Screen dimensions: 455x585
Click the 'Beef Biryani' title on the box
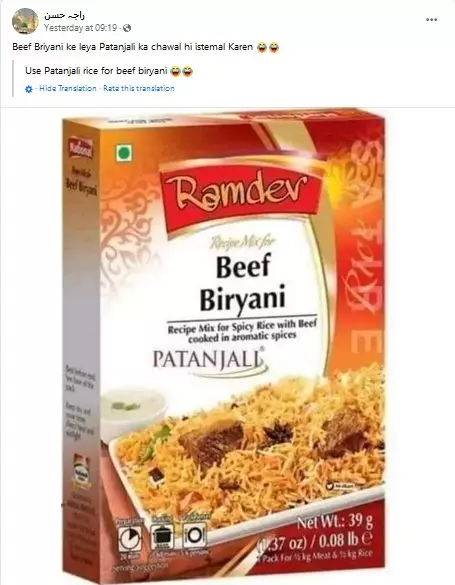(x=243, y=283)
